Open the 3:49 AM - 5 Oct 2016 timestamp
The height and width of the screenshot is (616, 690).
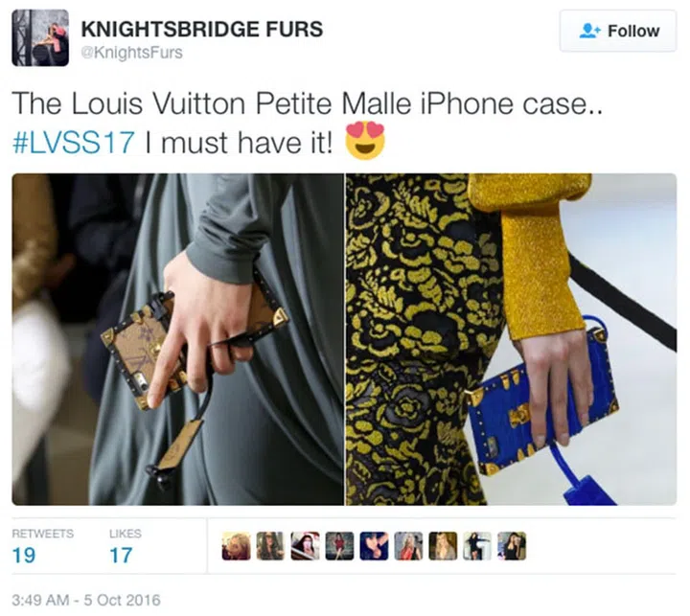pyautogui.click(x=86, y=600)
